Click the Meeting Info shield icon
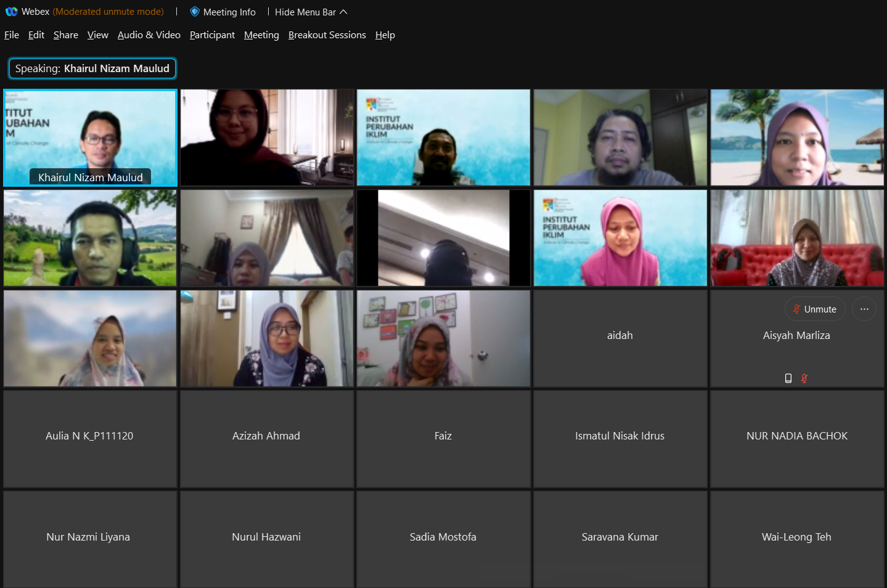 [x=195, y=12]
